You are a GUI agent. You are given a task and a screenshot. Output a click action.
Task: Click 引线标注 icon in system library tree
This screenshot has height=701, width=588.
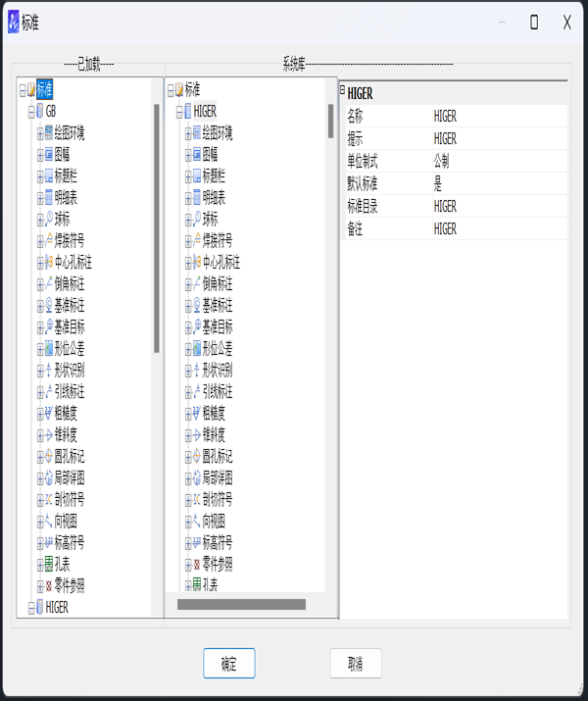pyautogui.click(x=197, y=391)
